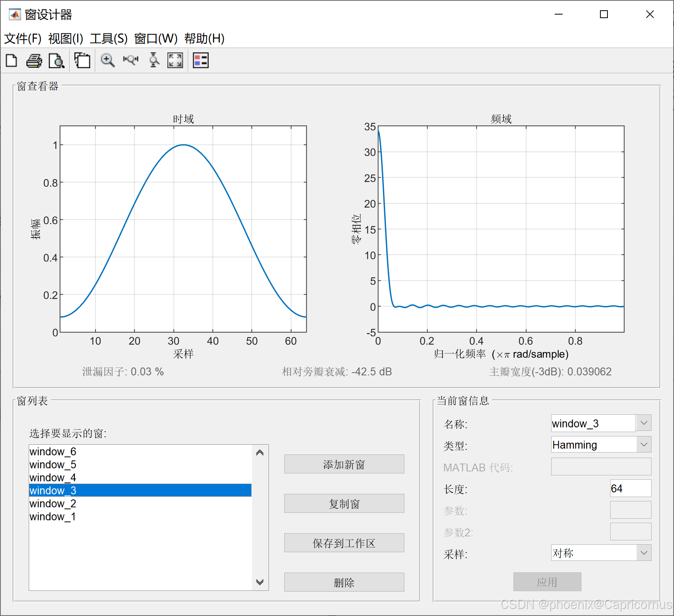Open the 文件(F) menu

point(22,39)
